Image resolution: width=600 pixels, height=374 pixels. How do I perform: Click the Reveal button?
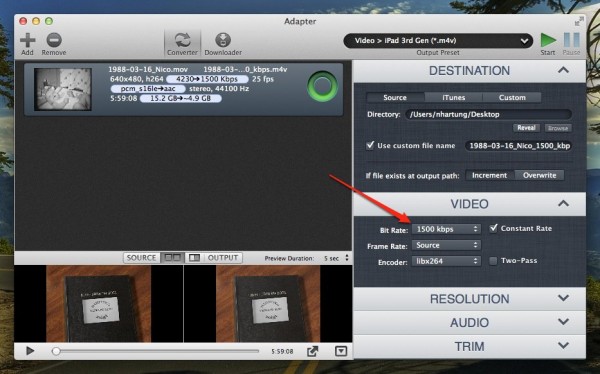[x=526, y=128]
